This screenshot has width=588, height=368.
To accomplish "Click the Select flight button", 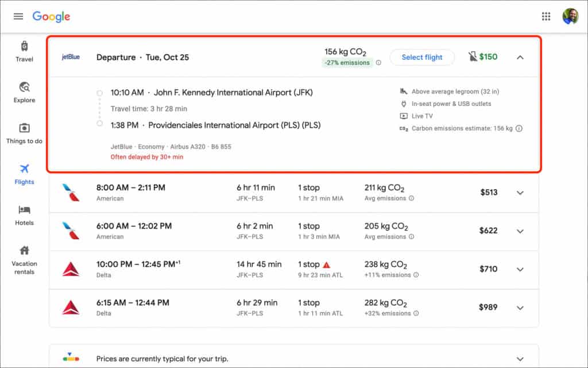I will tap(422, 57).
